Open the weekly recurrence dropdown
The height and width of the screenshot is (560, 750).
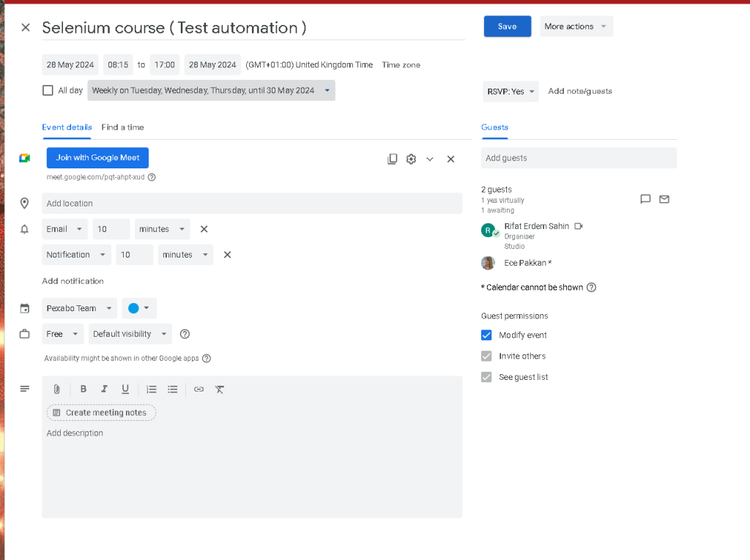tap(211, 90)
